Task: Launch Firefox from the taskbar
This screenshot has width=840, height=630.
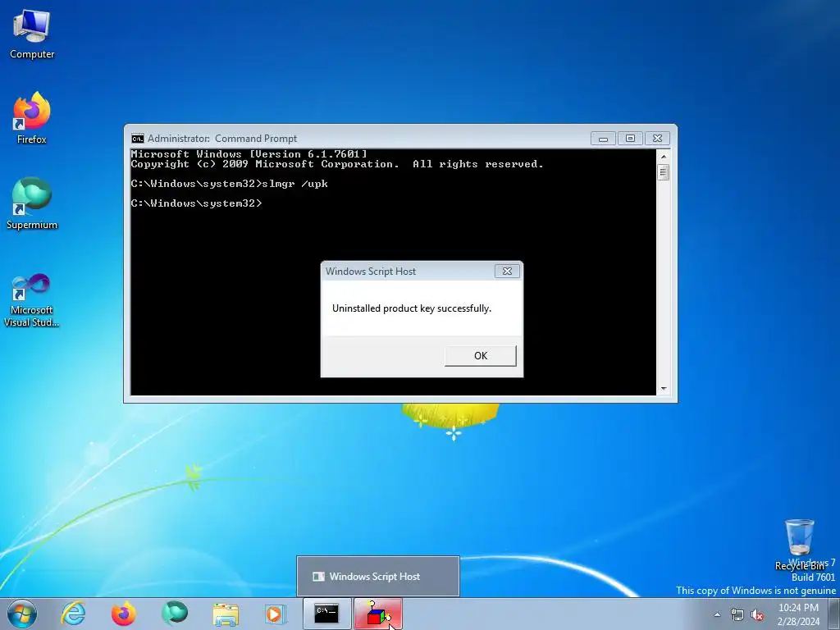Action: click(123, 614)
